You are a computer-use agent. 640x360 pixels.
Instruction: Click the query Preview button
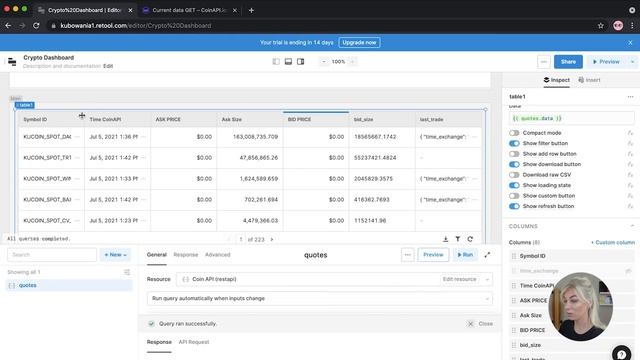click(x=433, y=255)
